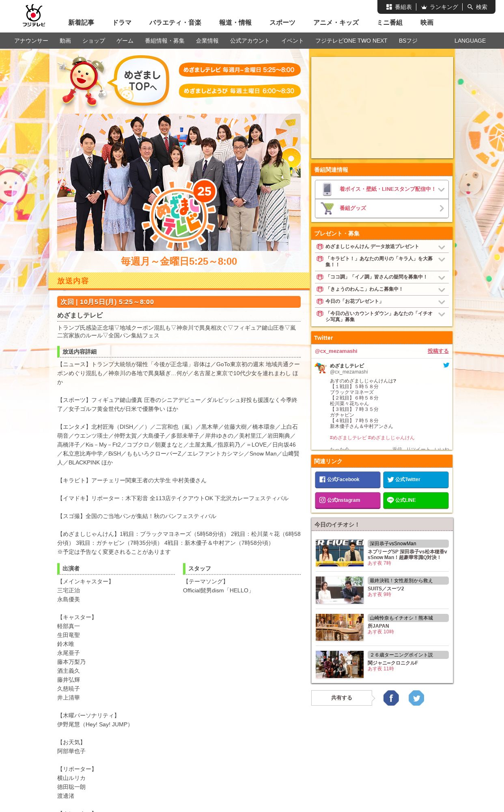Share on Facebook round icon

click(x=391, y=698)
